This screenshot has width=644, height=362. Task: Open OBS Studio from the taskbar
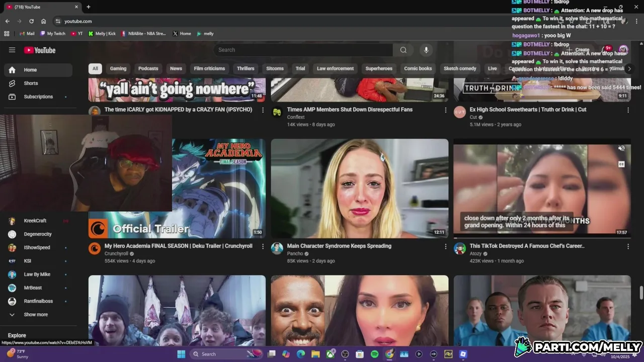[x=345, y=354]
